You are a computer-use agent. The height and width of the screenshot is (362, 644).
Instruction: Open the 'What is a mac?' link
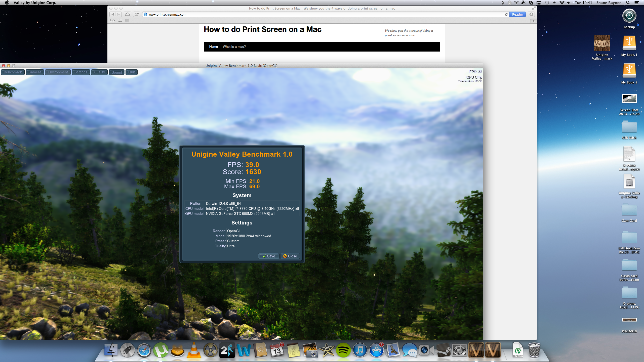(x=234, y=47)
